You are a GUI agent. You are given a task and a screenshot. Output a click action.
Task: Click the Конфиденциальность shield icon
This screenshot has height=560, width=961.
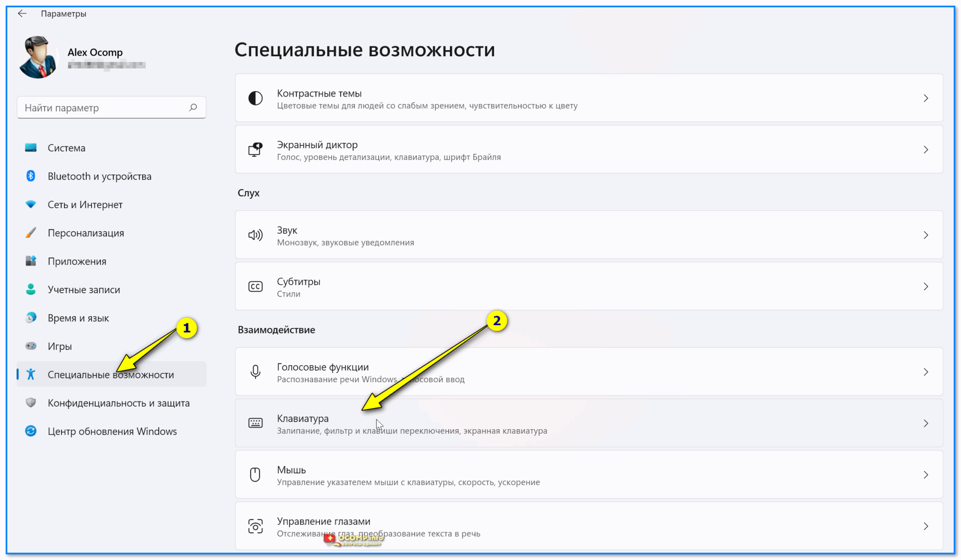31,402
